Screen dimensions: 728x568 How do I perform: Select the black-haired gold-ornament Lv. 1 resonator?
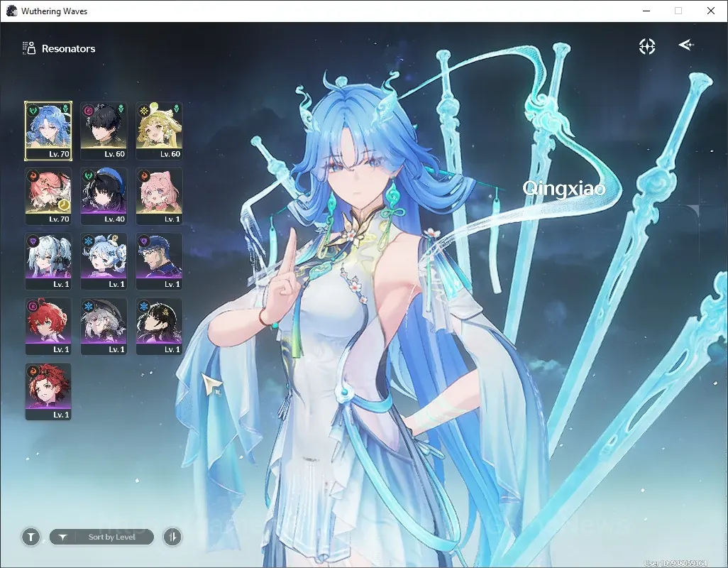159,327
